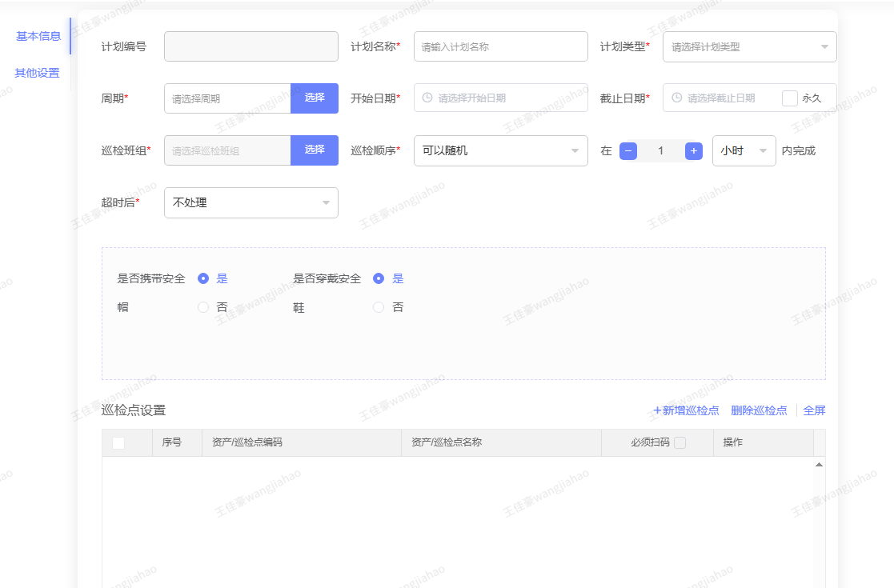
Task: Open the 小时 time unit dropdown
Action: [744, 150]
